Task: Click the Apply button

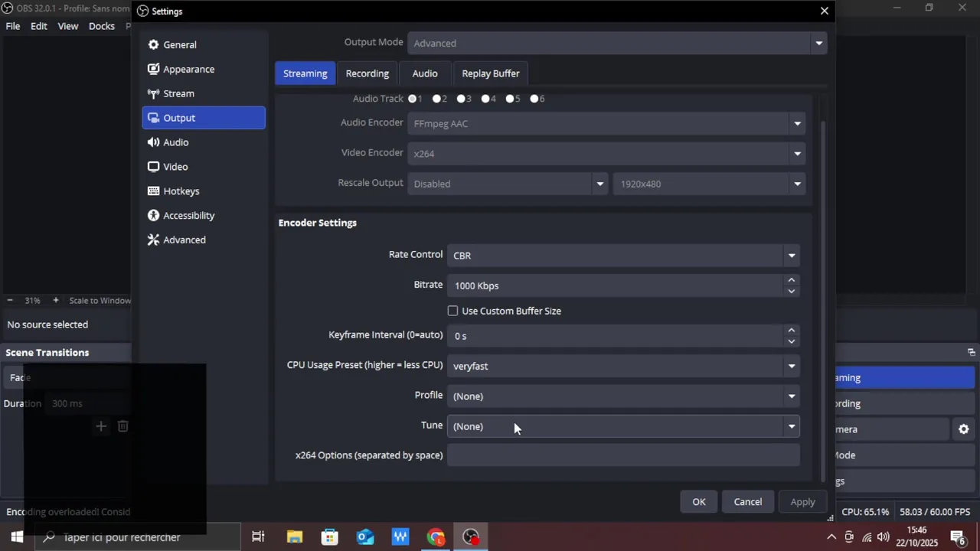Action: coord(802,502)
